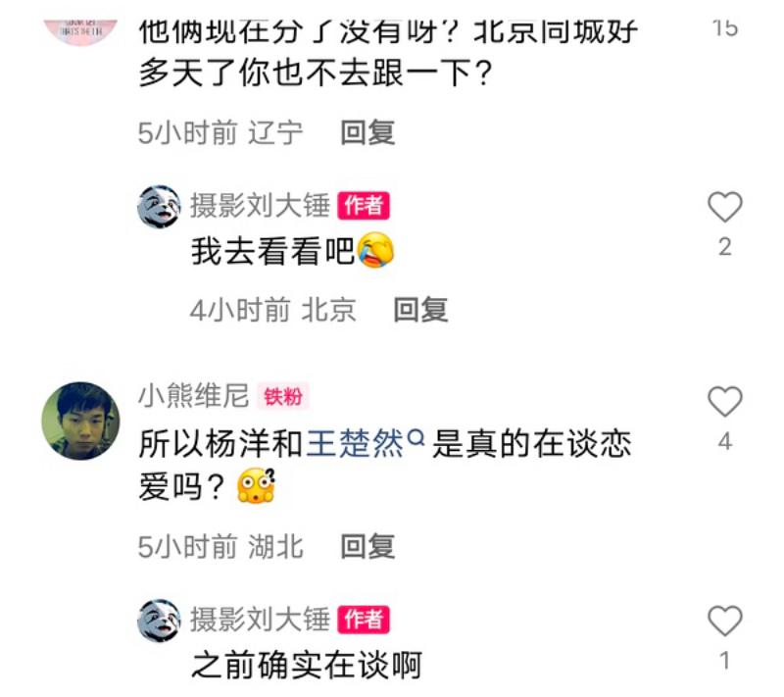
Task: Open the 摄影刘大锤 username above "我去看看吧"
Action: tap(260, 206)
